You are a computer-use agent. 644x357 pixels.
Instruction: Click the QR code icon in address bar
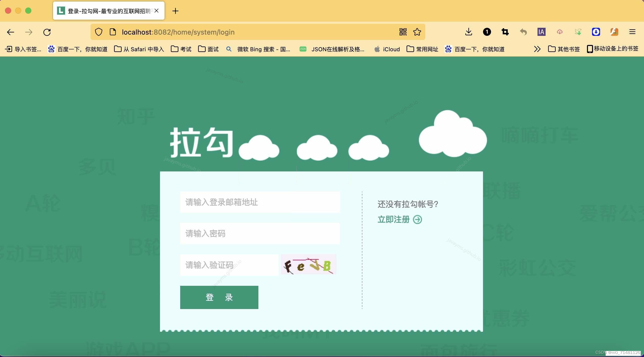pyautogui.click(x=403, y=32)
